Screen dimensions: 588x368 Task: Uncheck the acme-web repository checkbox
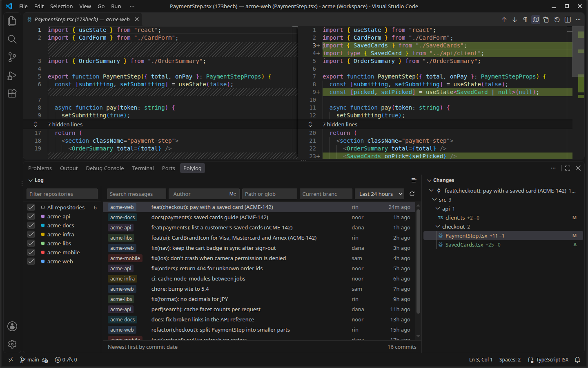point(31,261)
